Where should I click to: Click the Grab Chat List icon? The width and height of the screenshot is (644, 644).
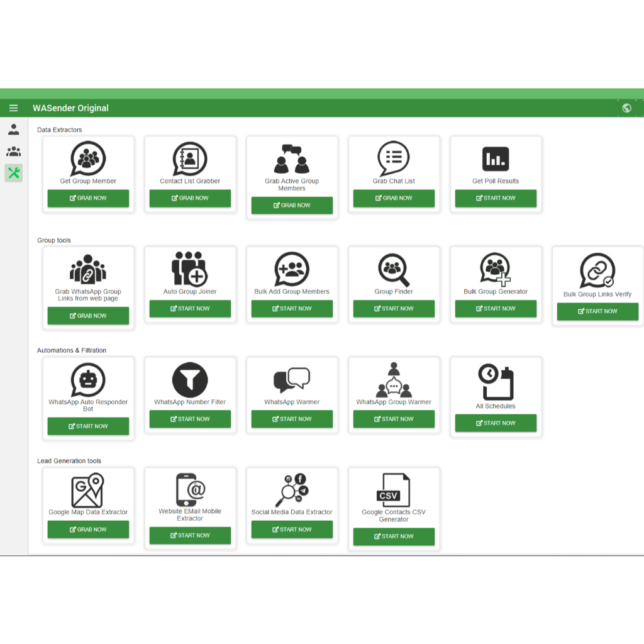(394, 158)
